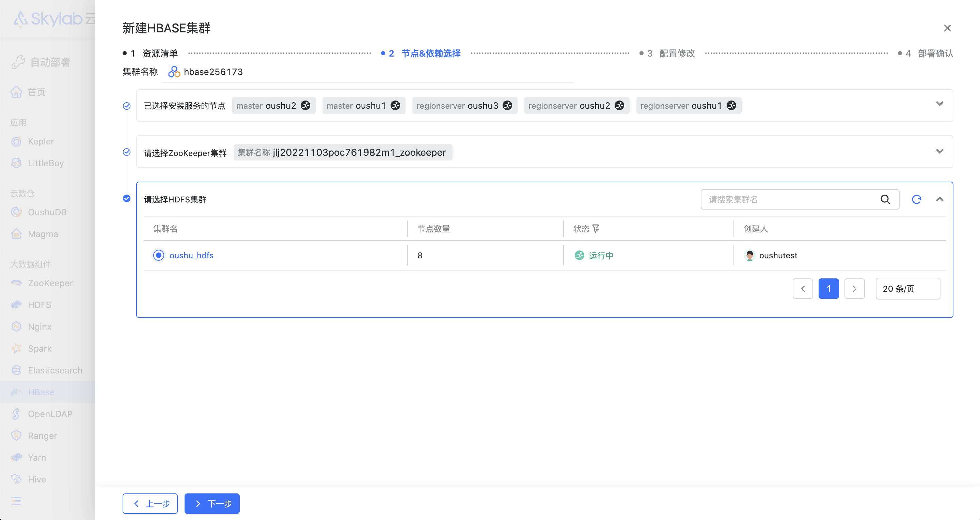Click the 下一步 button
Viewport: 980px width, 520px height.
point(212,504)
